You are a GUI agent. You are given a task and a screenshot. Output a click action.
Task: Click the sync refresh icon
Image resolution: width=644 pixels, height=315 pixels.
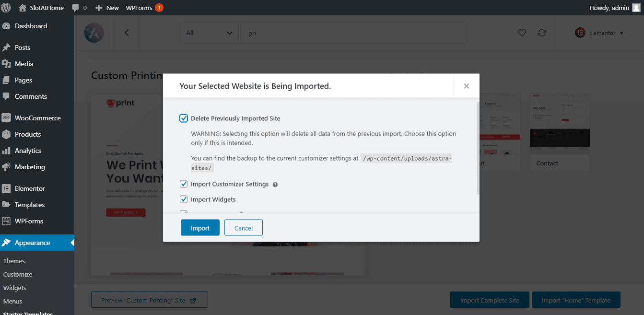[x=542, y=33]
